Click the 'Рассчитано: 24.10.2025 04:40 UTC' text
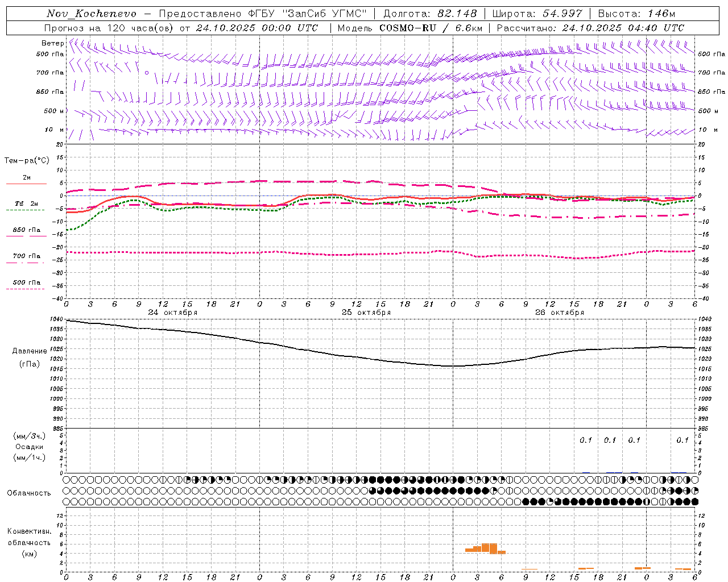Viewport: 728px width, 582px height. [x=590, y=28]
